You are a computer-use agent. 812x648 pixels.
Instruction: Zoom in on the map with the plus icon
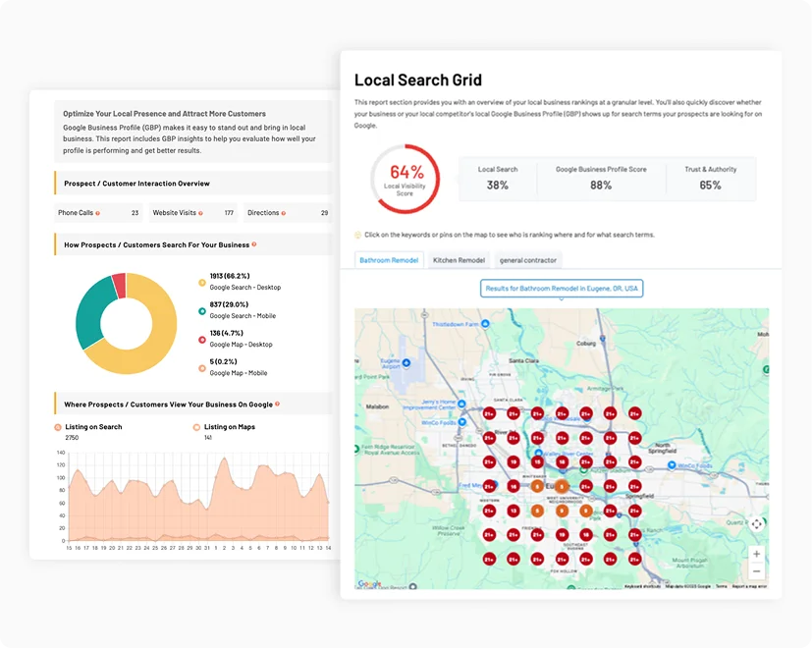pyautogui.click(x=756, y=554)
